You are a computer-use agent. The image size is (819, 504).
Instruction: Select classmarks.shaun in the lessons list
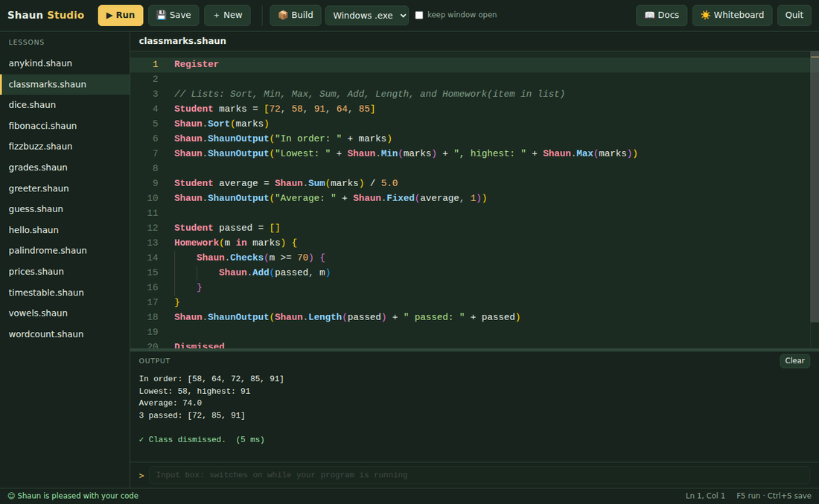pyautogui.click(x=65, y=84)
